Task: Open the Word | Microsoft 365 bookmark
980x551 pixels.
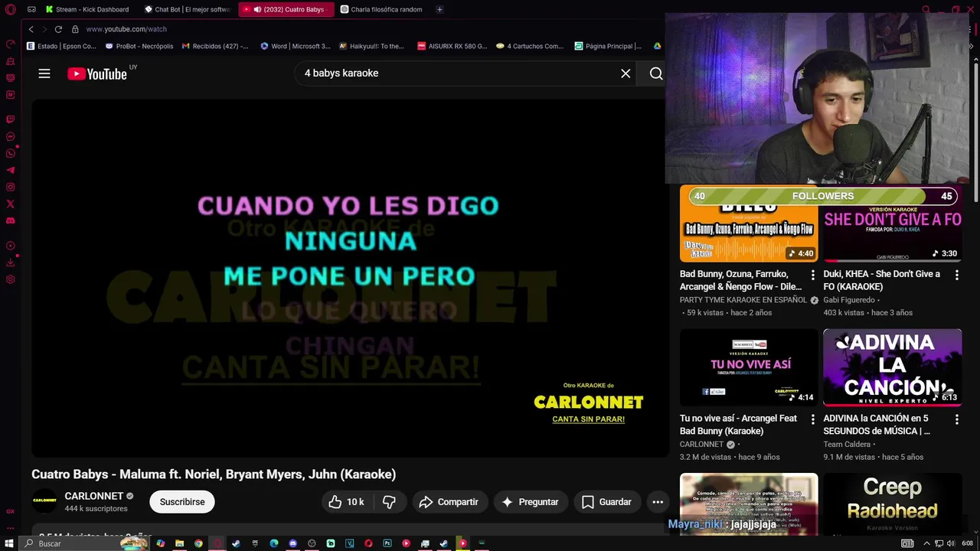Action: (x=296, y=46)
